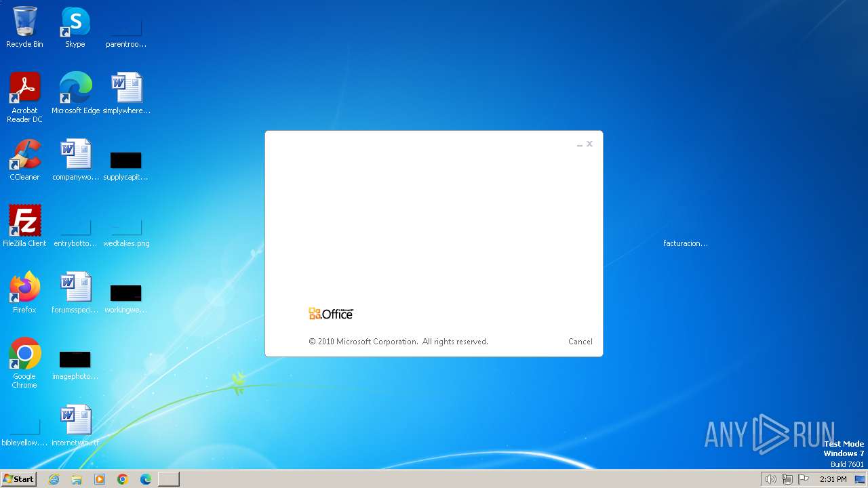Close the Office splash window

tap(589, 144)
